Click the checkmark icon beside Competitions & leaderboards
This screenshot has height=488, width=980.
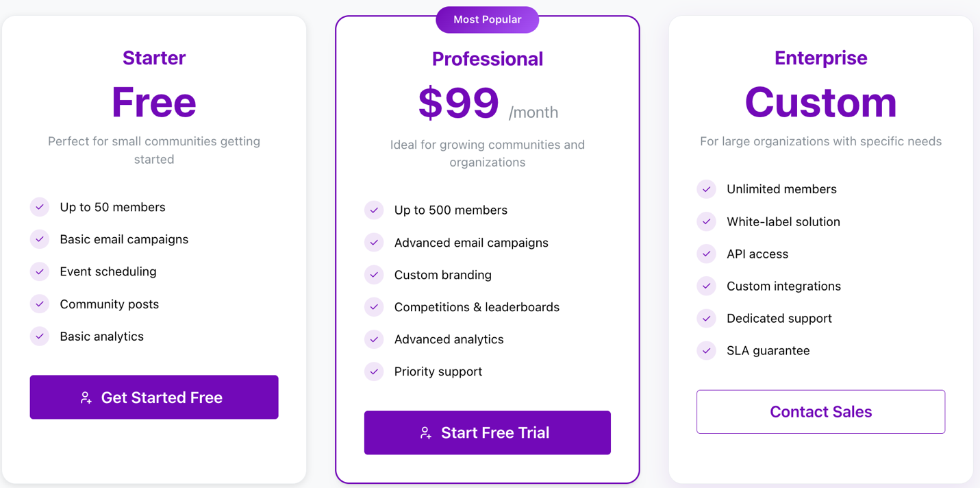click(374, 307)
